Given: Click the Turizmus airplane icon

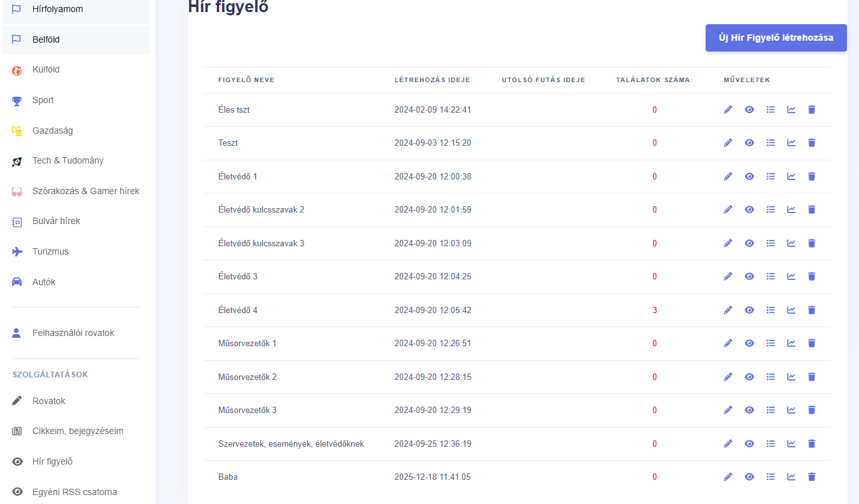Looking at the screenshot, I should coord(16,251).
